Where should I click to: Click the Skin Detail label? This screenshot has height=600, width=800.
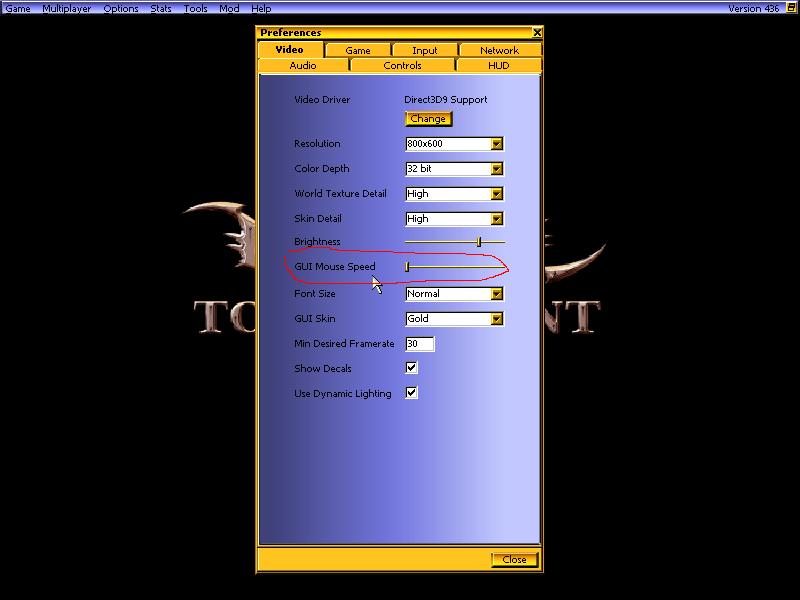click(x=318, y=219)
